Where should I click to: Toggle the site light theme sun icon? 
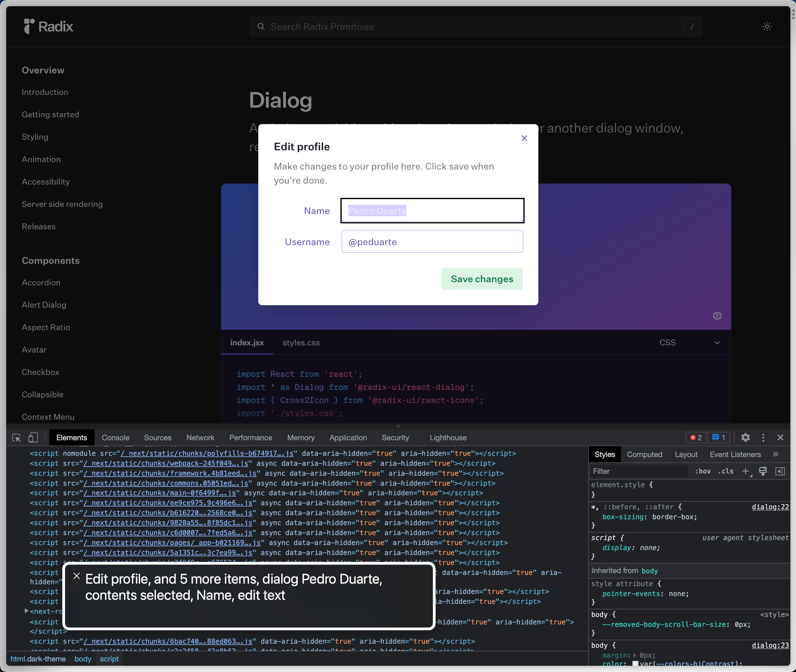click(x=767, y=26)
